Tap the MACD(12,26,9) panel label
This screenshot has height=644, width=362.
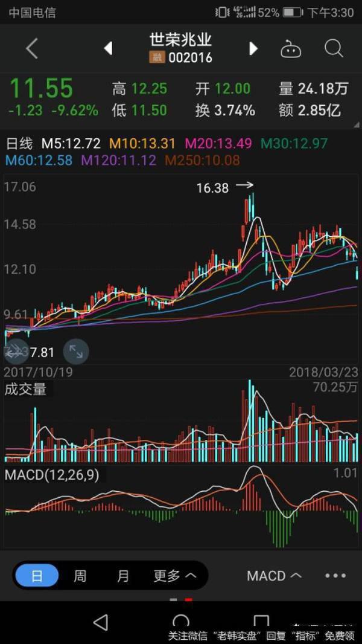pos(52,474)
